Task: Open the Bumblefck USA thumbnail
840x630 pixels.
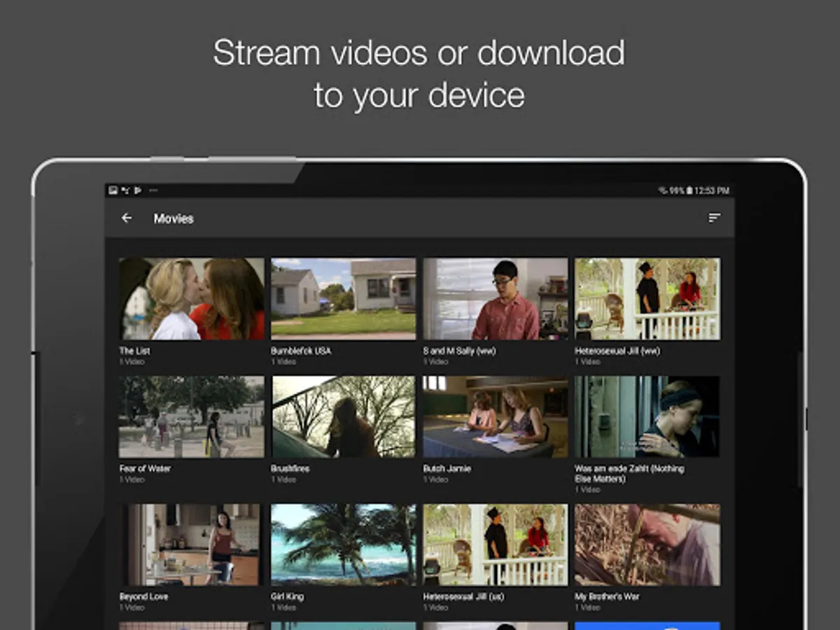Action: [343, 299]
